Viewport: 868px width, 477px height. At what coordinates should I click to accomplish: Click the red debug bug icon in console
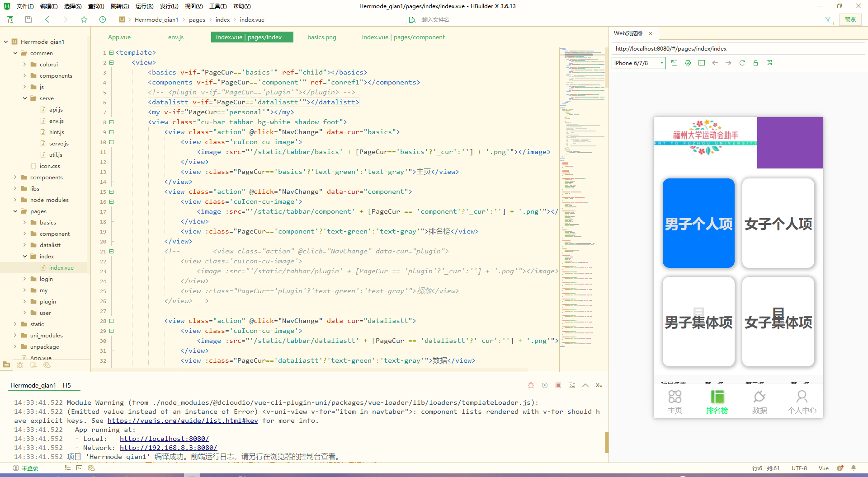[531, 385]
